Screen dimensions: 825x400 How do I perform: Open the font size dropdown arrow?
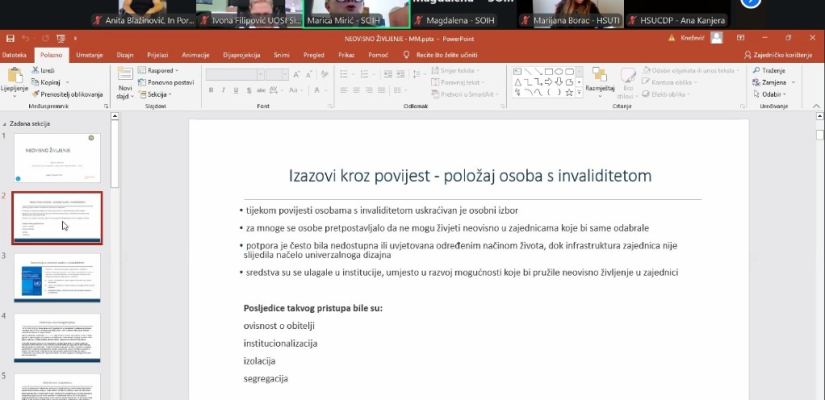[x=285, y=75]
